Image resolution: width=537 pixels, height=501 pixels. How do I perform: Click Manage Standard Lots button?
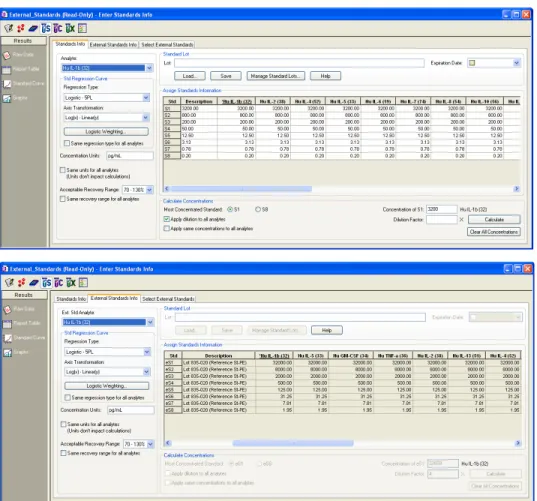(276, 76)
